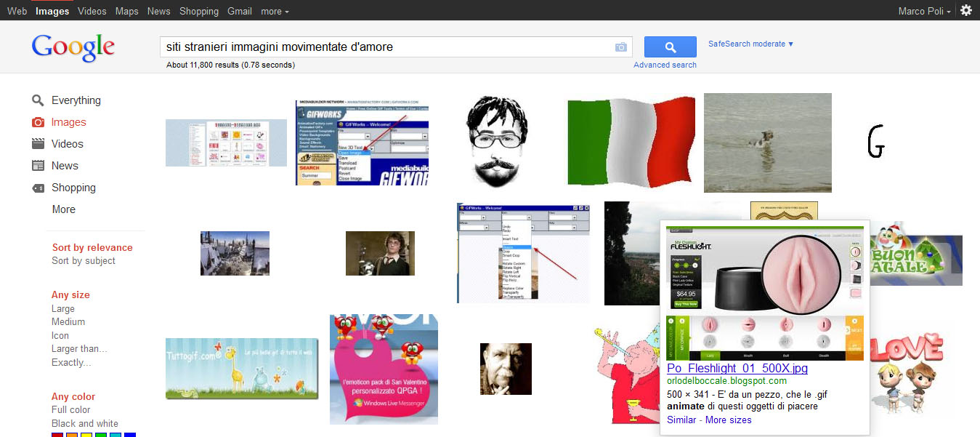Choose the 'Larger than...' size option
This screenshot has height=437, width=980.
pos(79,348)
